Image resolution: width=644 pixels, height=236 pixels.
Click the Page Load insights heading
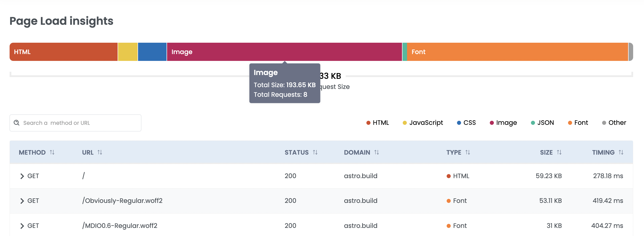pos(61,21)
